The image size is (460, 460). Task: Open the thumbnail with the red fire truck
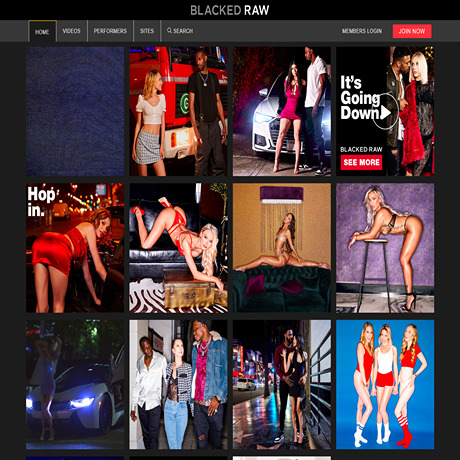[178, 111]
